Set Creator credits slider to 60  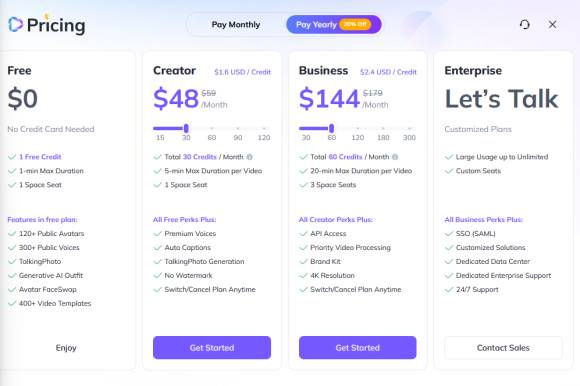tap(212, 129)
